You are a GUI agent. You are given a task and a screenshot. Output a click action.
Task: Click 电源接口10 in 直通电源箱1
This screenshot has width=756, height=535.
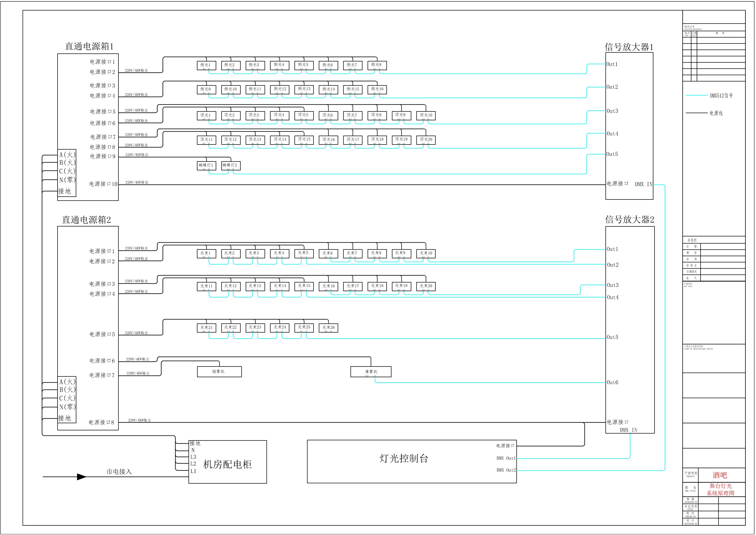point(103,184)
